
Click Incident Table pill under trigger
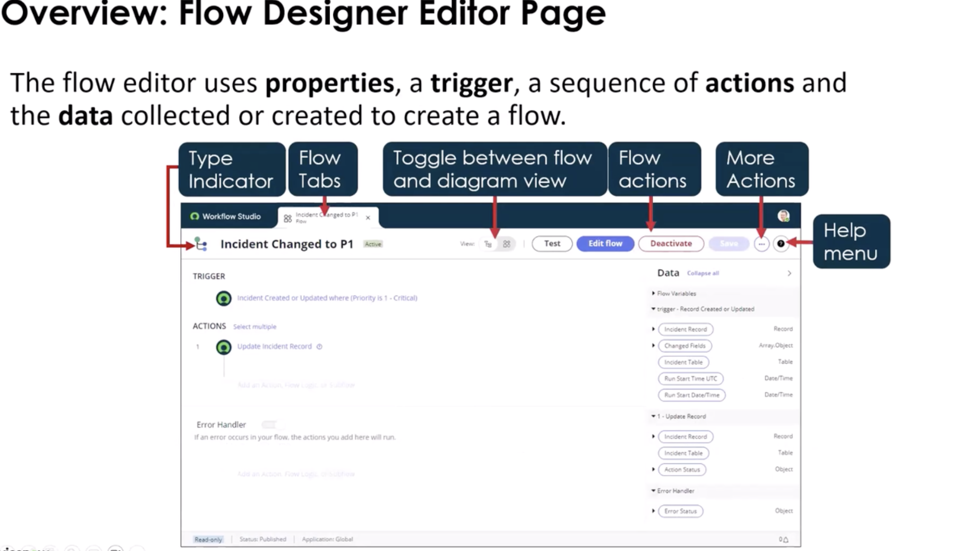(x=683, y=362)
